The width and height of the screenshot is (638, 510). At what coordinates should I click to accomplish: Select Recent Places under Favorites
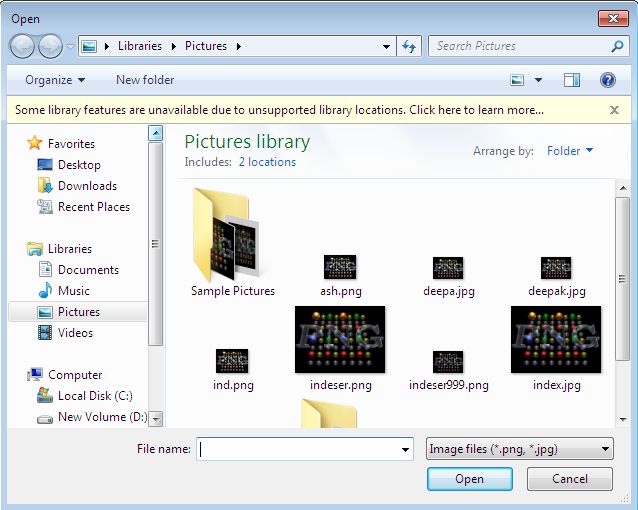coord(84,207)
